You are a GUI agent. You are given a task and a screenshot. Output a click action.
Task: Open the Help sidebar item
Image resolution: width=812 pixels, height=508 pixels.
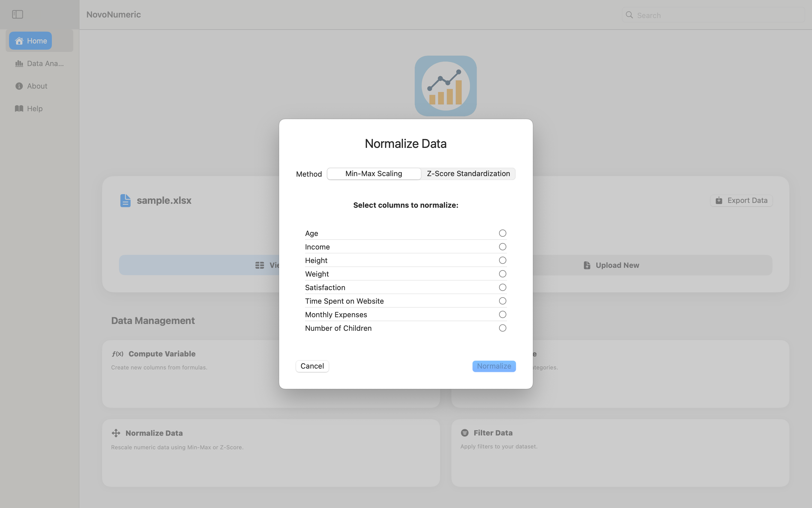[29, 109]
